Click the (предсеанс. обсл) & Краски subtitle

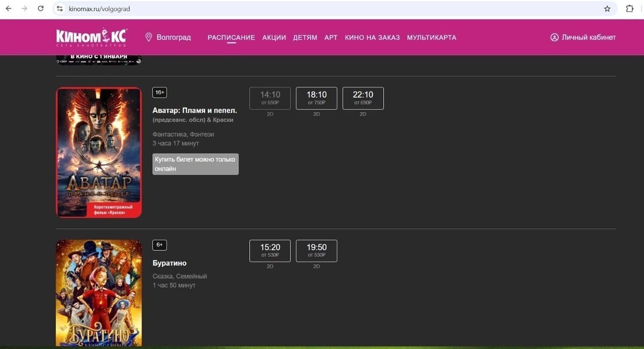(x=193, y=120)
